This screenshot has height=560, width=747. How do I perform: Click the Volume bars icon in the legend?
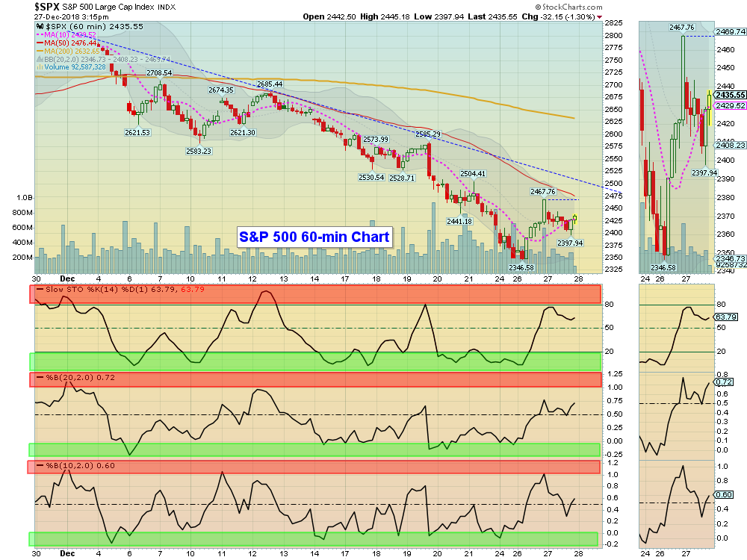coord(39,67)
